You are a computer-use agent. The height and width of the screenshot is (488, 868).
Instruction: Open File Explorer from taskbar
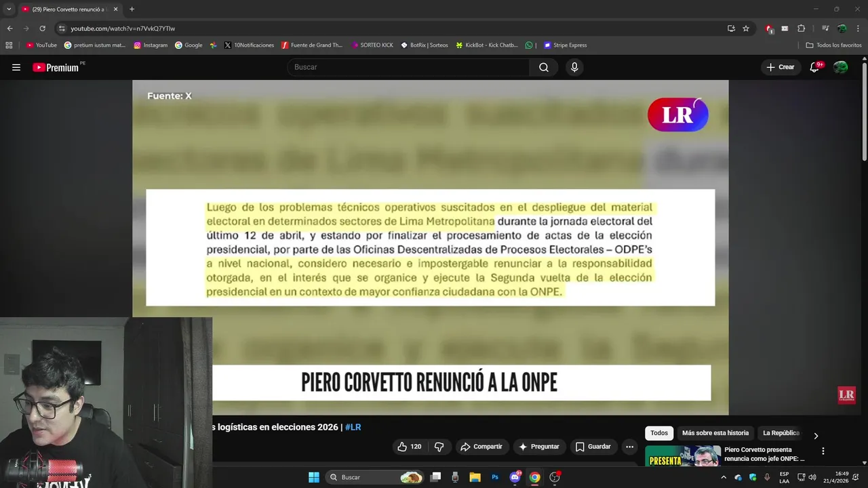click(475, 477)
